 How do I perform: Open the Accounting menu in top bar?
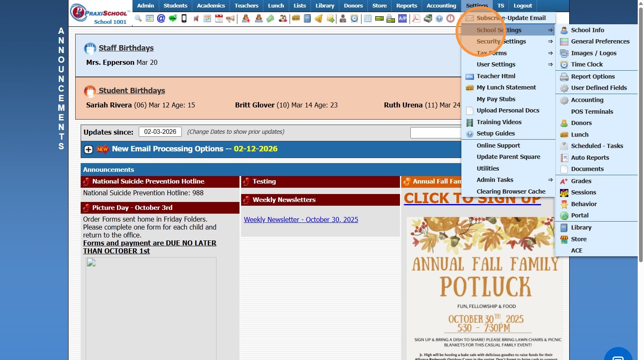coord(441,6)
